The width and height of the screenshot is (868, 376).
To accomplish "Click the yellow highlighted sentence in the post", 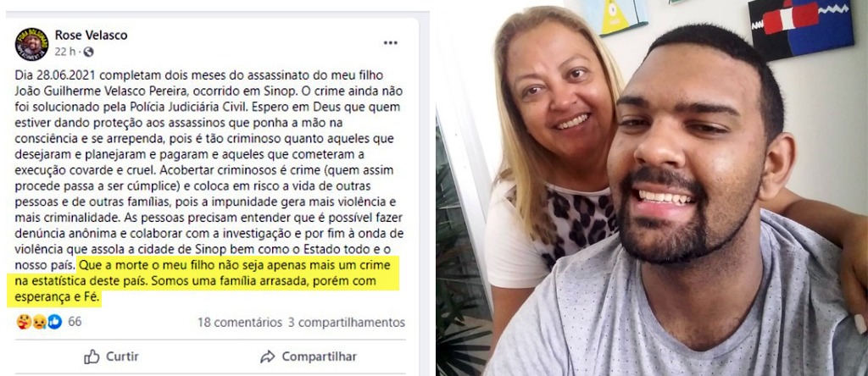I will pyautogui.click(x=203, y=281).
